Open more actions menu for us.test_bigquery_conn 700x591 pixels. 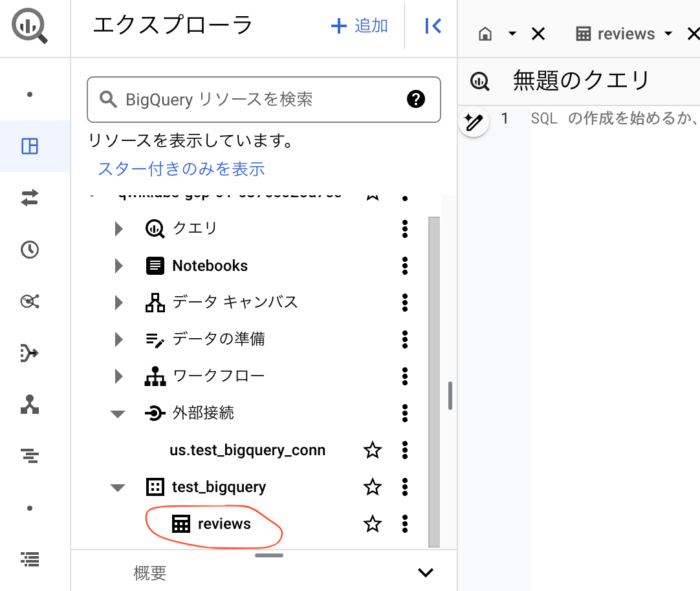[x=405, y=450]
